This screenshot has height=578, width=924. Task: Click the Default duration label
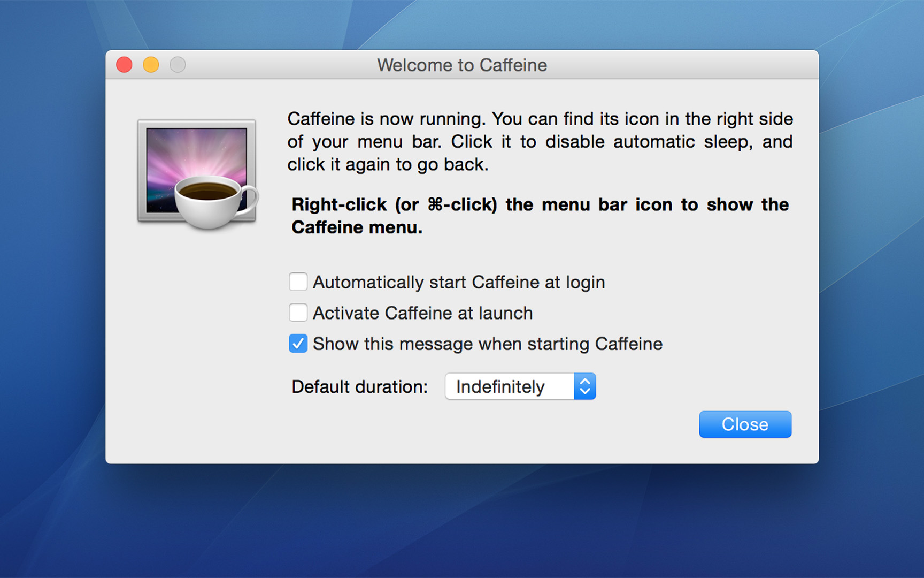(359, 386)
